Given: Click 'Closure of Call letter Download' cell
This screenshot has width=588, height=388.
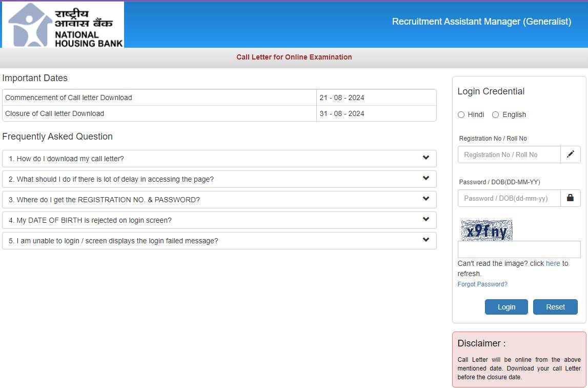Looking at the screenshot, I should [x=159, y=113].
